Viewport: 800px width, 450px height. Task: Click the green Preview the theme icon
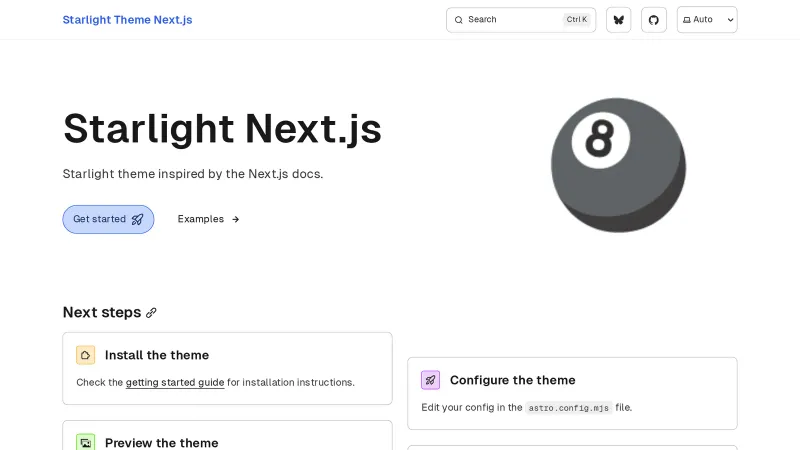pos(86,442)
